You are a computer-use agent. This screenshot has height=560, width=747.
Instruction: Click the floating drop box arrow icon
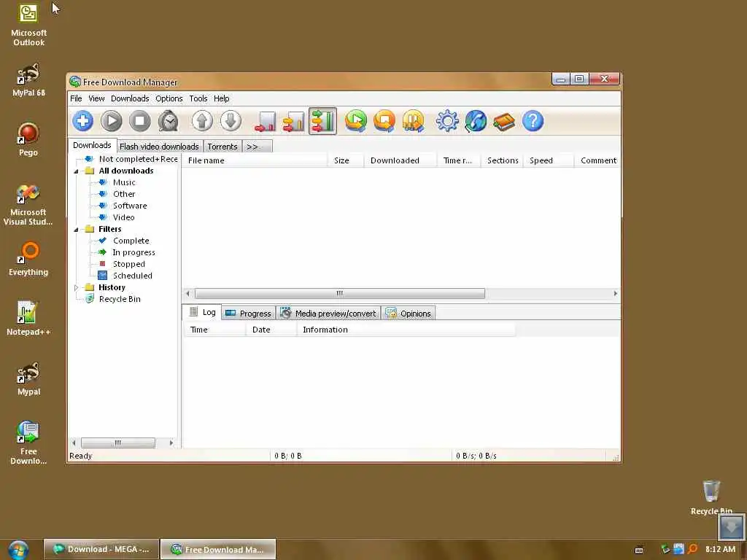coord(732,526)
